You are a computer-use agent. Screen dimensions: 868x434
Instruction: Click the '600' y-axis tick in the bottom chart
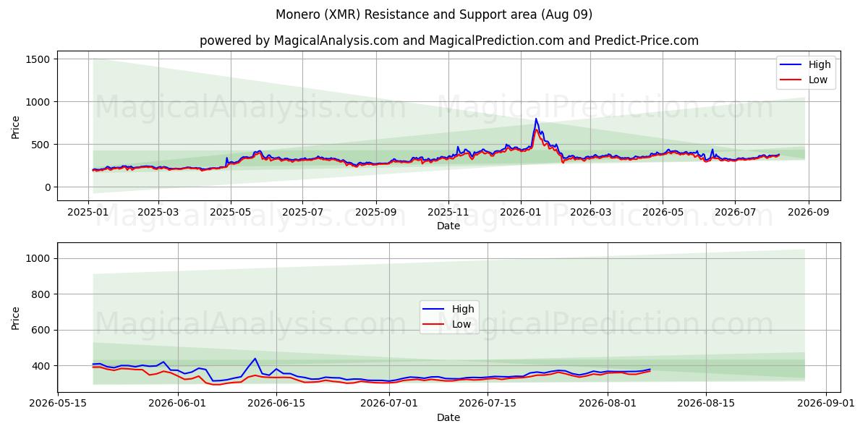(40, 330)
